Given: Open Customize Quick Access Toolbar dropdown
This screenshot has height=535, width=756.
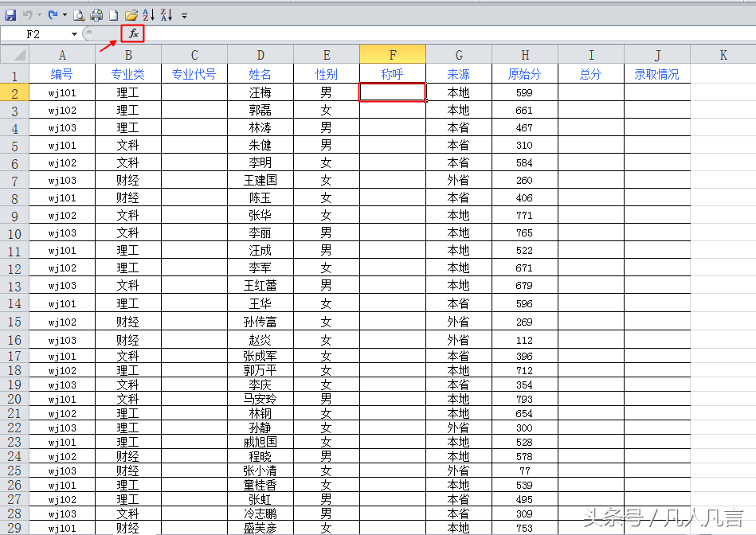Looking at the screenshot, I should tap(184, 16).
